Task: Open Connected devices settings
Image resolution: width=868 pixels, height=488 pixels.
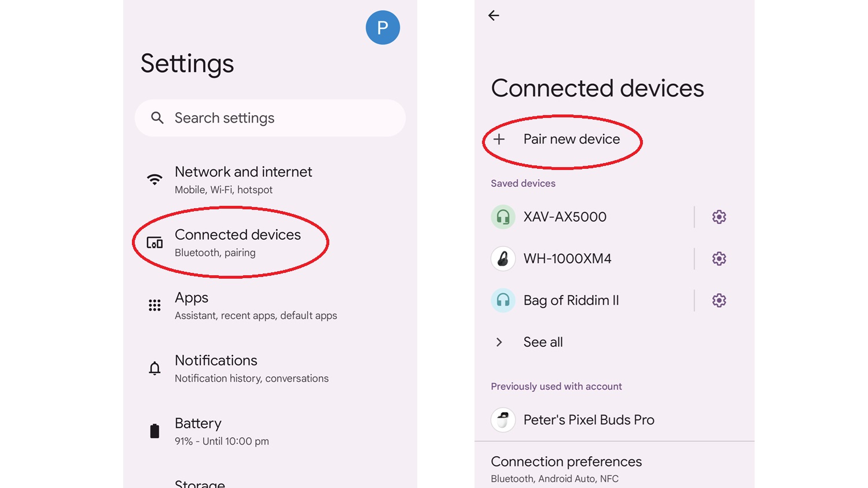Action: click(x=237, y=242)
